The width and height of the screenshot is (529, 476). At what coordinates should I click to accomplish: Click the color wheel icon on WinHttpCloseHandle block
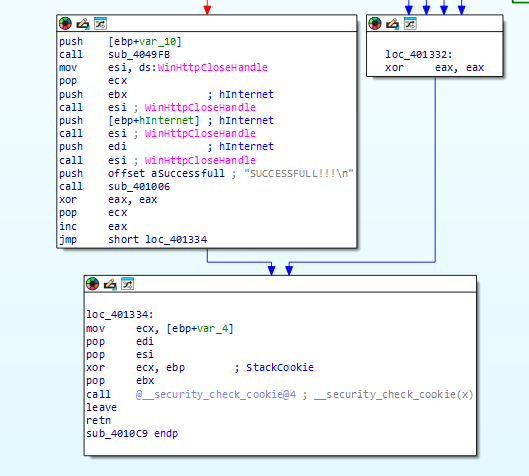[65, 24]
